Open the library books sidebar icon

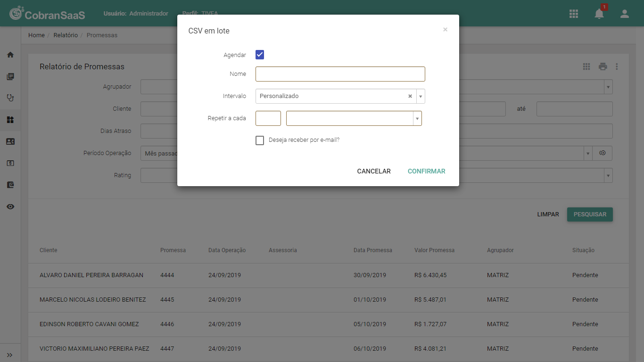pyautogui.click(x=10, y=76)
